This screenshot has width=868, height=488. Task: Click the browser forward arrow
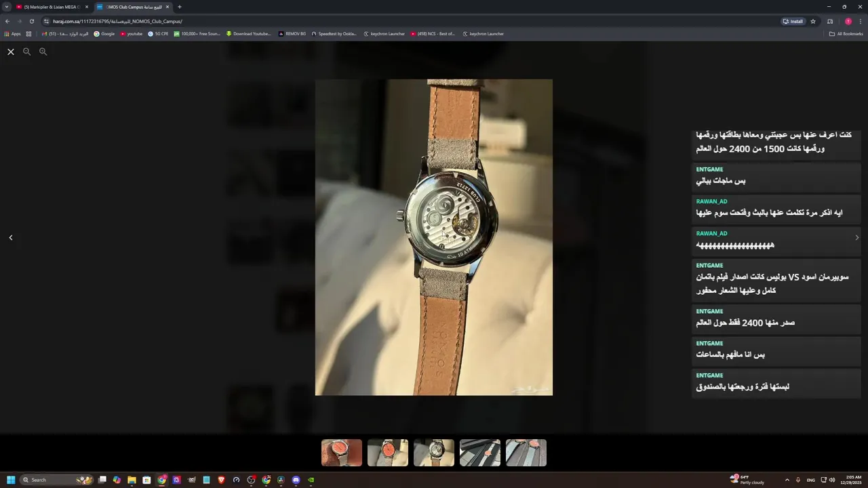pyautogui.click(x=19, y=21)
